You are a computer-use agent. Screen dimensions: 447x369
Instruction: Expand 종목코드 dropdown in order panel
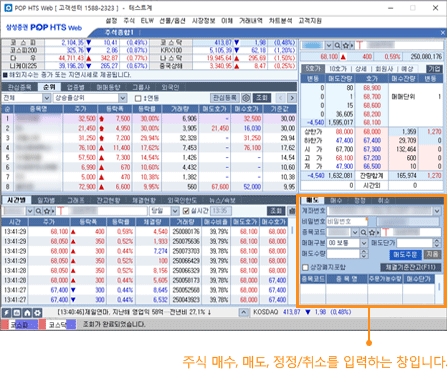pyautogui.click(x=355, y=232)
